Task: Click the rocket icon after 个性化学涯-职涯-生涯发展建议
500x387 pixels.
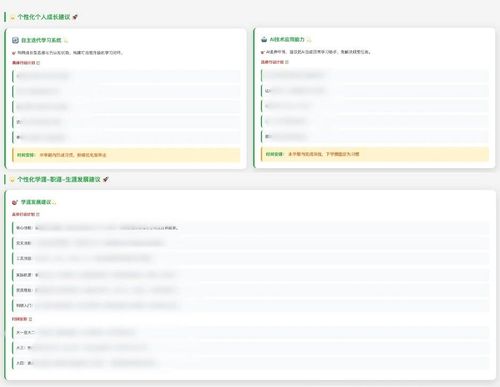Action: 106,179
